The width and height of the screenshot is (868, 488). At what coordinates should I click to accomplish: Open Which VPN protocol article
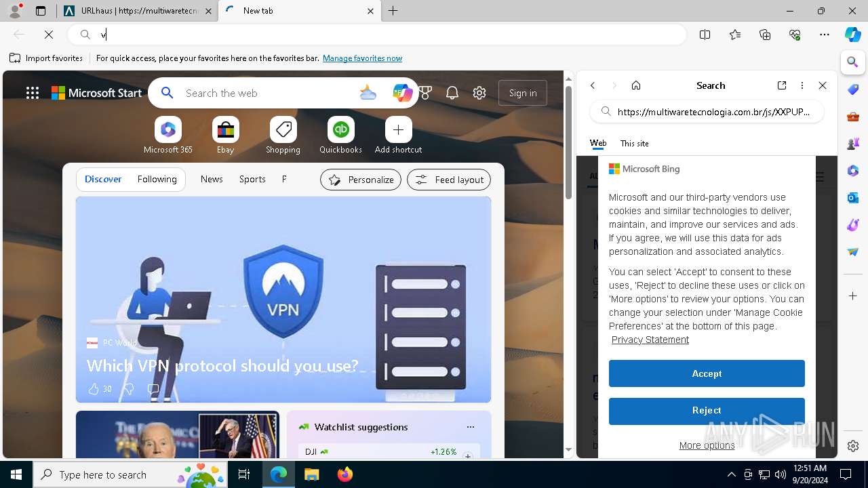click(x=222, y=365)
